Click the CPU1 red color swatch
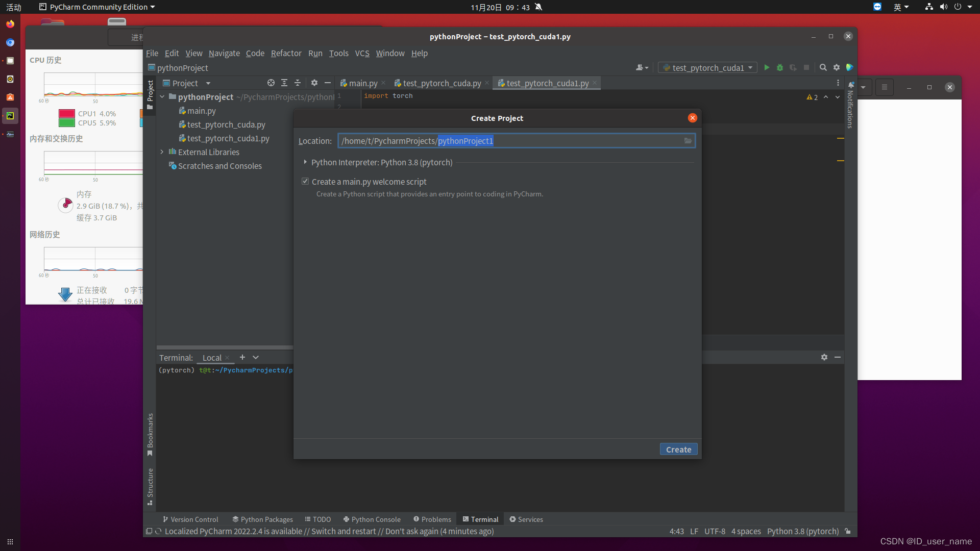980x551 pixels. click(67, 113)
